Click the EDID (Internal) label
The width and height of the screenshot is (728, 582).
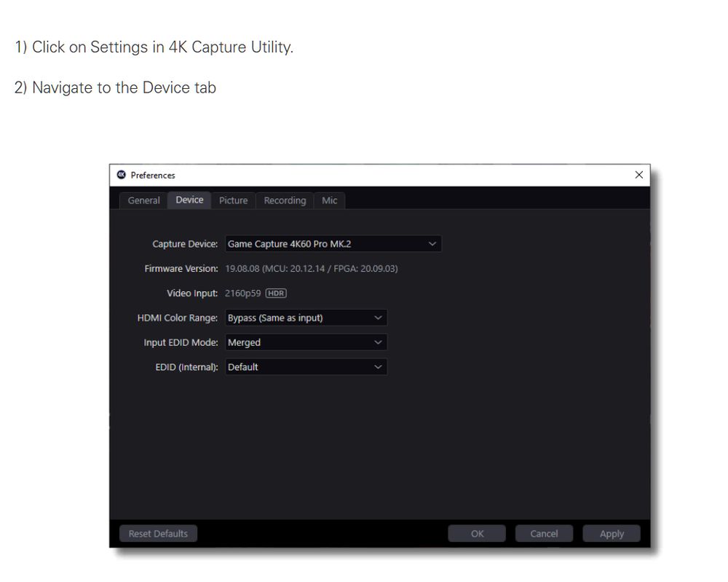[x=186, y=367]
